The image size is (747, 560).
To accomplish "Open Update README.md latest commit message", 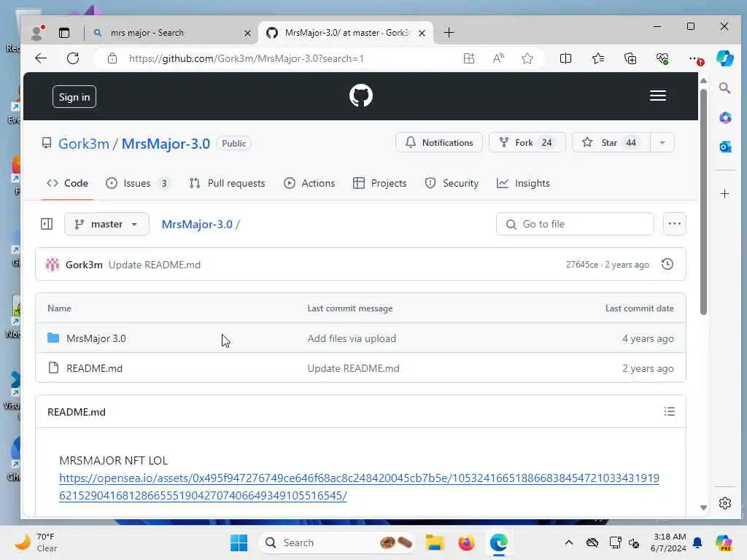I will [x=155, y=264].
